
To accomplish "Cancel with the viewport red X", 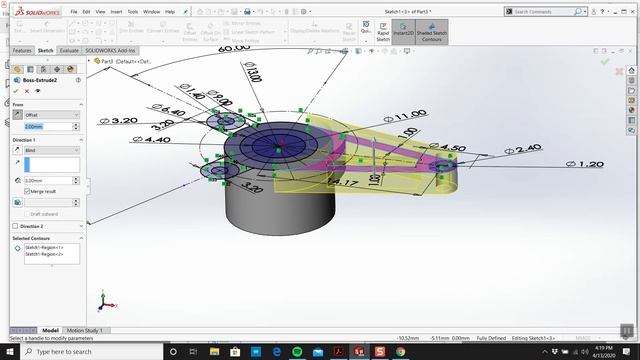I will [619, 71].
